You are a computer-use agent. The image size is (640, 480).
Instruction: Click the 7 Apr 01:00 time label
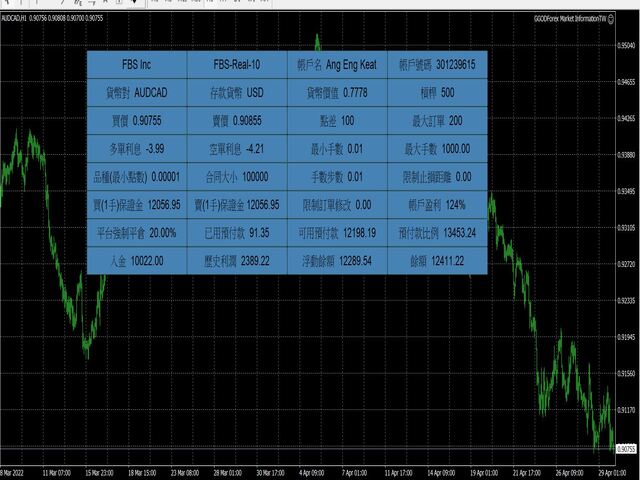354,473
